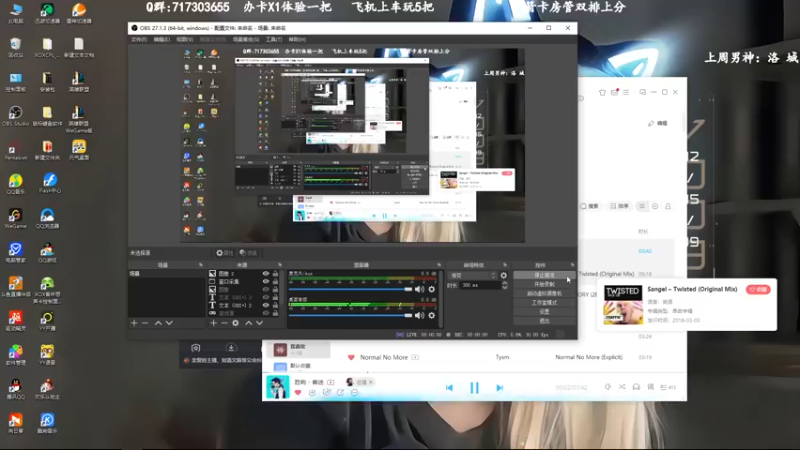Open the 英雄联盟 desktop shortcut
Viewport: 800px width, 450px height.
click(x=78, y=82)
